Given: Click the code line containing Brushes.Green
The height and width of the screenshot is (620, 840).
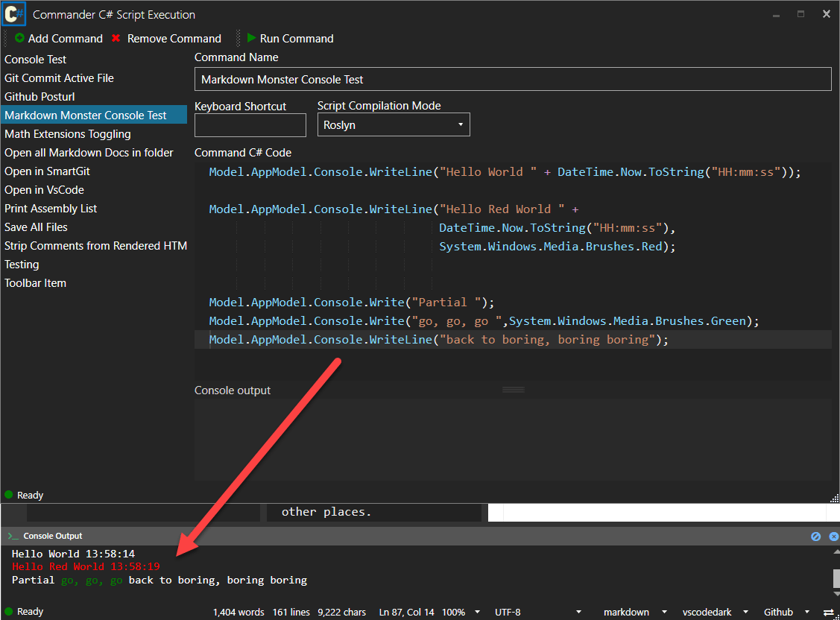Looking at the screenshot, I should pos(484,321).
